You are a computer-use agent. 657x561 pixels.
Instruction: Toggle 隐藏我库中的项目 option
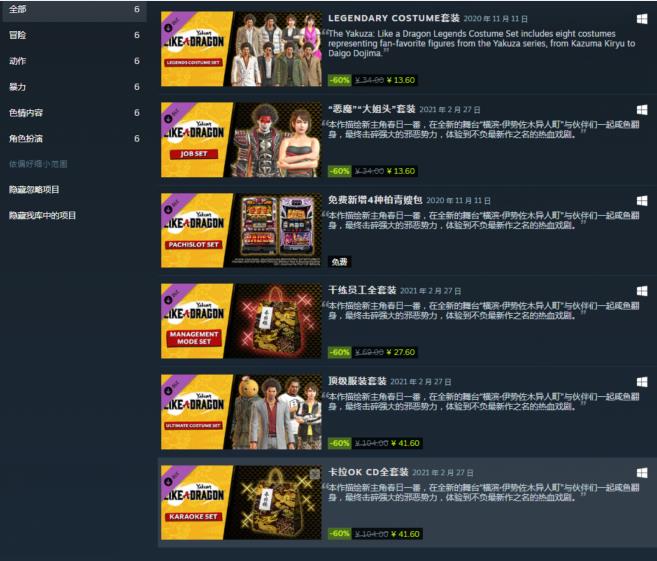pyautogui.click(x=42, y=216)
